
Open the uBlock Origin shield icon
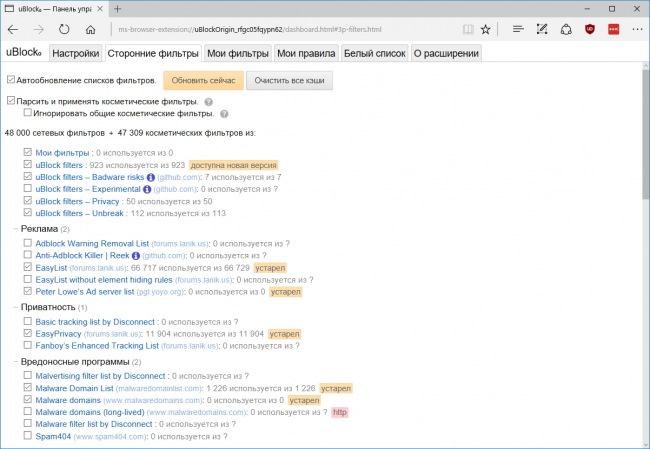click(589, 29)
